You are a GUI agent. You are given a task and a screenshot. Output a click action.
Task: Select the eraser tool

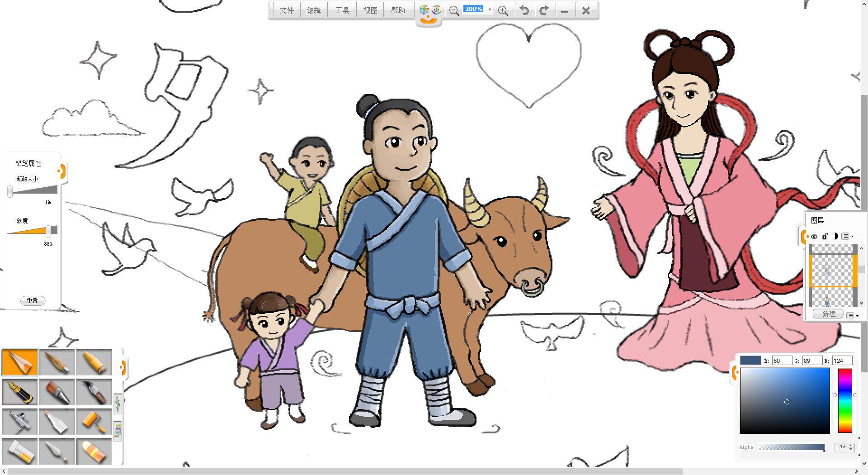coord(94,451)
